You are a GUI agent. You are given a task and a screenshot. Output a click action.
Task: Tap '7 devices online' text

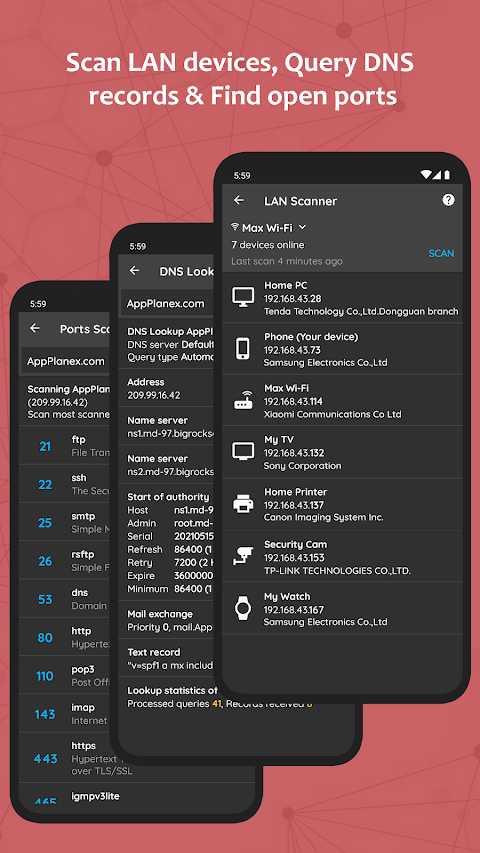click(268, 245)
